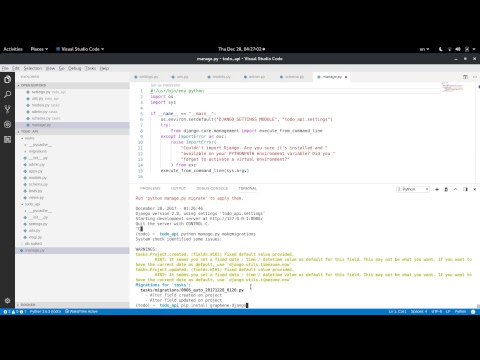Click the Activities button in top bar
Image resolution: width=480 pixels, height=360 pixels.
pos(13,49)
